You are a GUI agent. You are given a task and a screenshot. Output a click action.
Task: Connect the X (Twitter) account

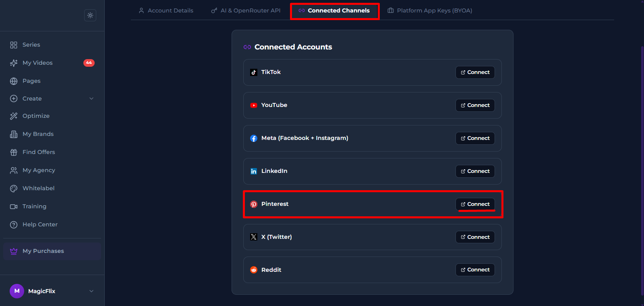coord(475,237)
